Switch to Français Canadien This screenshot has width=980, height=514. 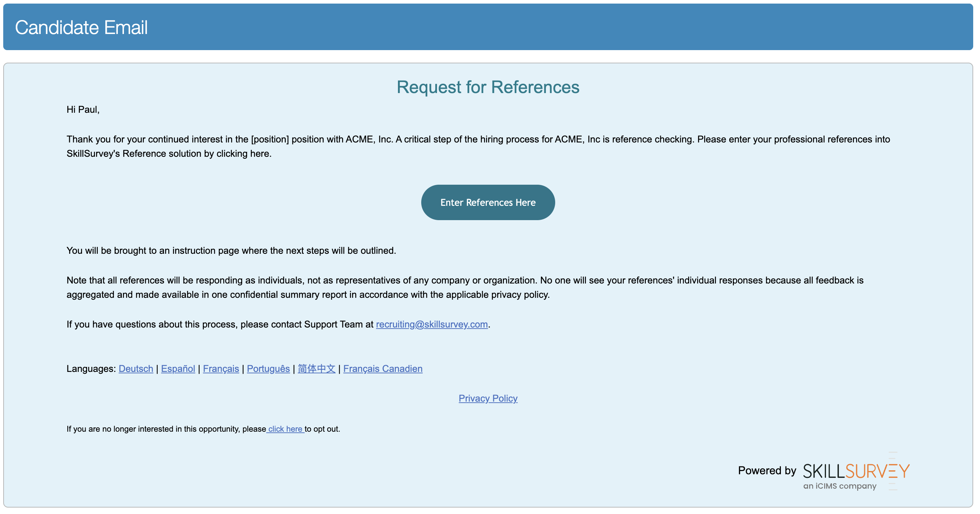[382, 369]
